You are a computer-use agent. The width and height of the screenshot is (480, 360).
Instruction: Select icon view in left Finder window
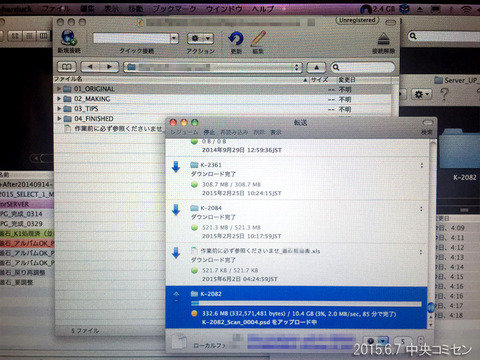pyautogui.click(x=15, y=35)
